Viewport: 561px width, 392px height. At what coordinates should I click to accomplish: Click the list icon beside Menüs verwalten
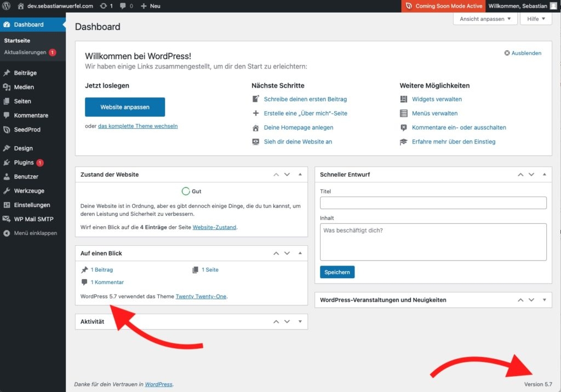pos(404,113)
